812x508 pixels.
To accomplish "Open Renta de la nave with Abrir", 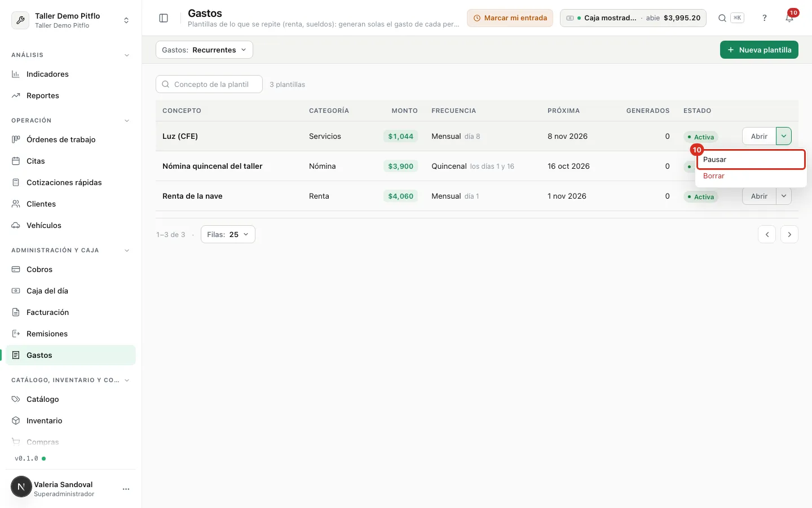I will [x=759, y=196].
